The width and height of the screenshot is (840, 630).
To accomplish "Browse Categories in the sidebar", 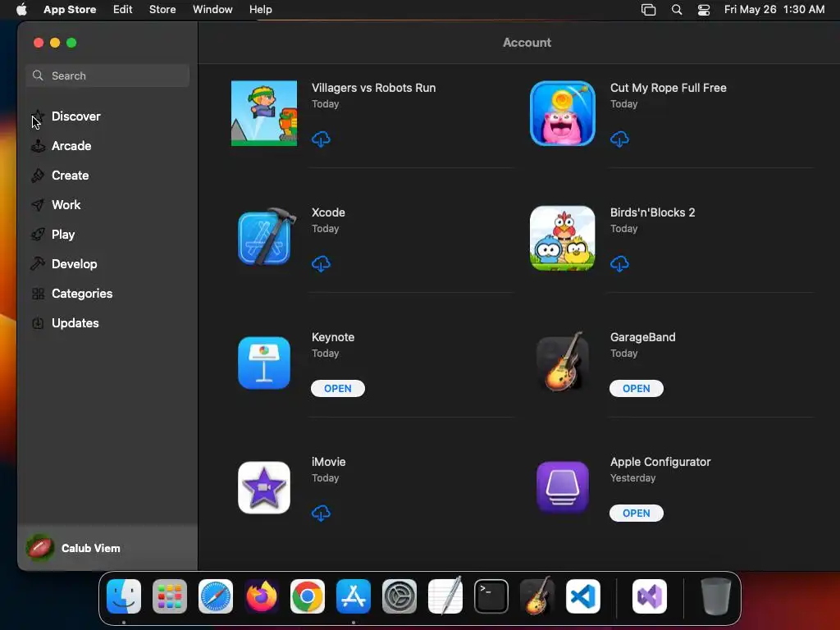I will (x=107, y=293).
